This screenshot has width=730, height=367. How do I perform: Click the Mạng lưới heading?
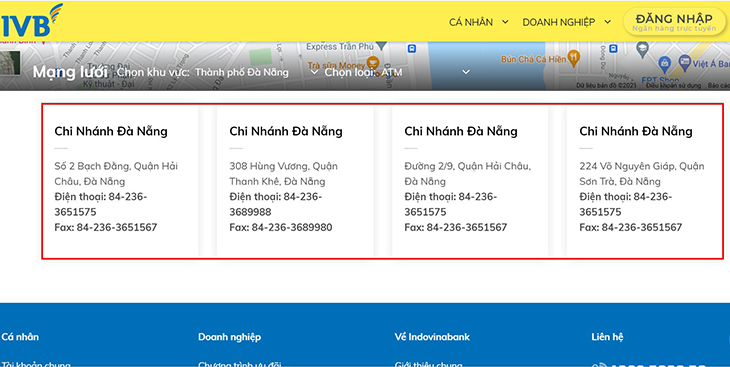click(x=70, y=72)
